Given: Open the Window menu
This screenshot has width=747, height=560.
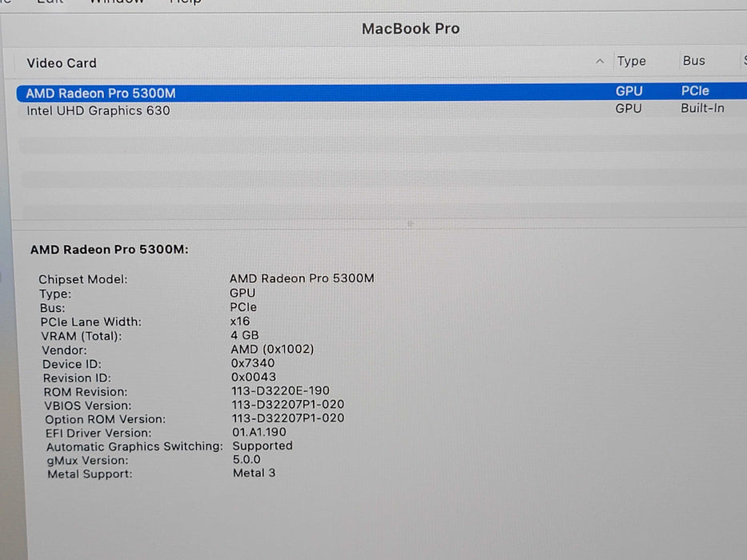Looking at the screenshot, I should [x=117, y=3].
